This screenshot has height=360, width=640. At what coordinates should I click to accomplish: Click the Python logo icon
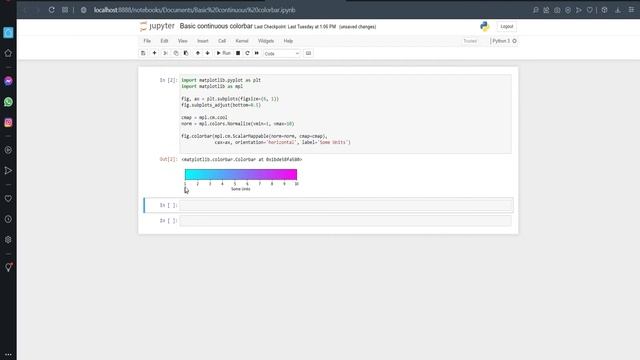484,27
